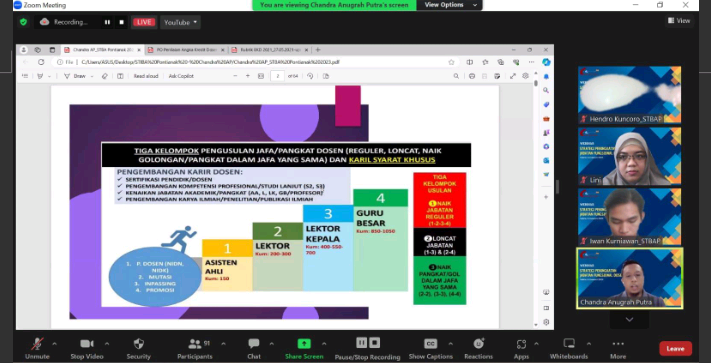Pause recording from bottom toolbar
The width and height of the screenshot is (711, 363).
coord(361,343)
